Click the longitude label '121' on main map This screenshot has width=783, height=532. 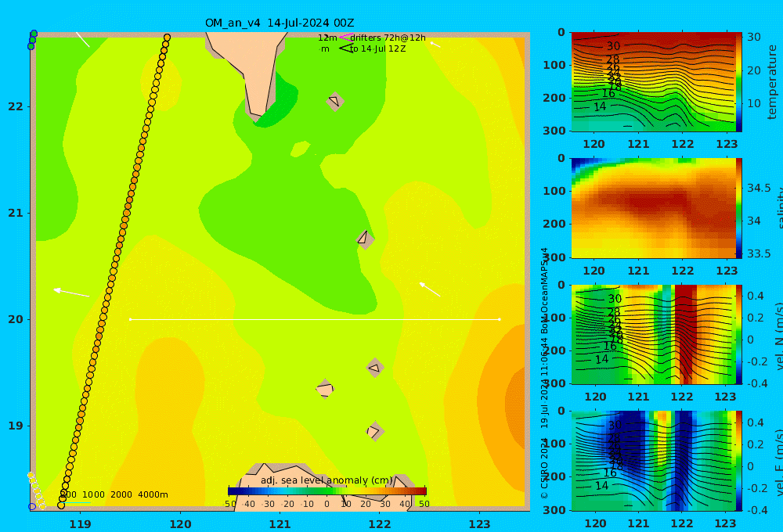pos(280,524)
